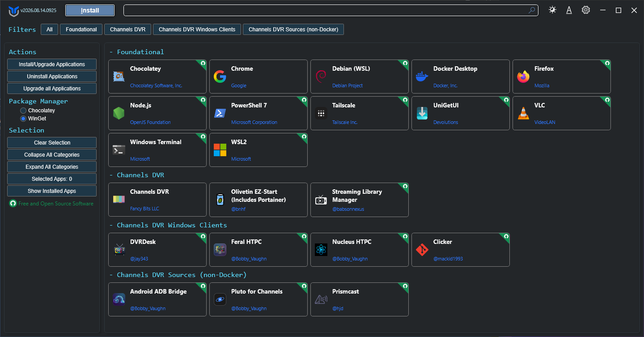Click the VLC traffic cone icon
Viewport: 644px width, 337px height.
[x=523, y=113]
